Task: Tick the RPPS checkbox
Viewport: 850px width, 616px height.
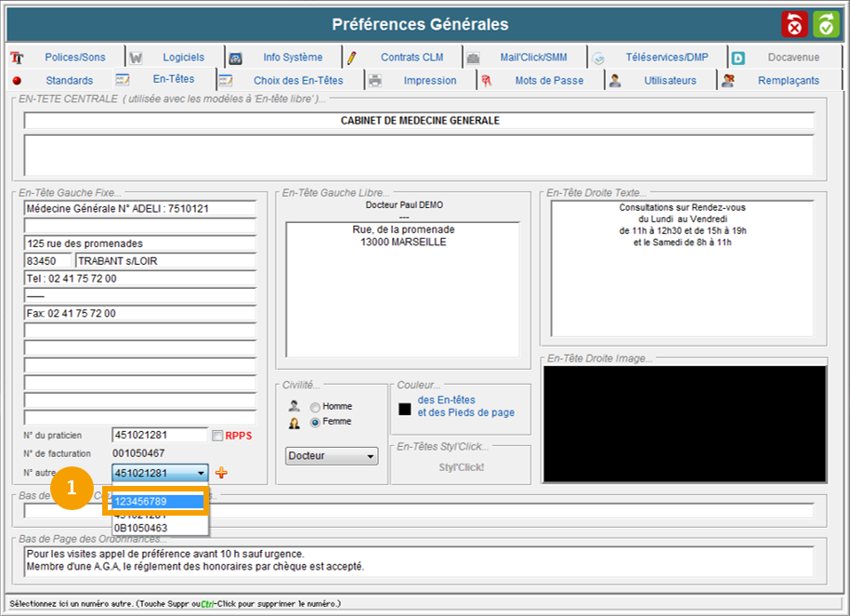Action: [217, 436]
